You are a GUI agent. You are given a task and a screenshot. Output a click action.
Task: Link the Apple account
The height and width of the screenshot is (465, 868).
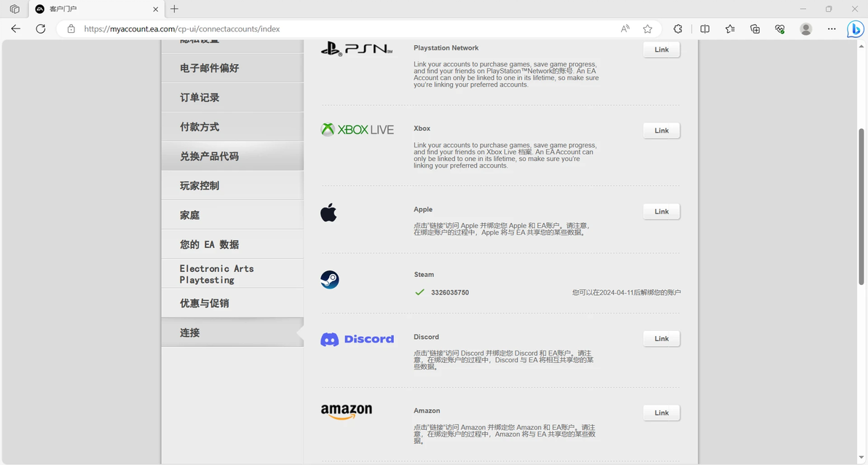(661, 211)
